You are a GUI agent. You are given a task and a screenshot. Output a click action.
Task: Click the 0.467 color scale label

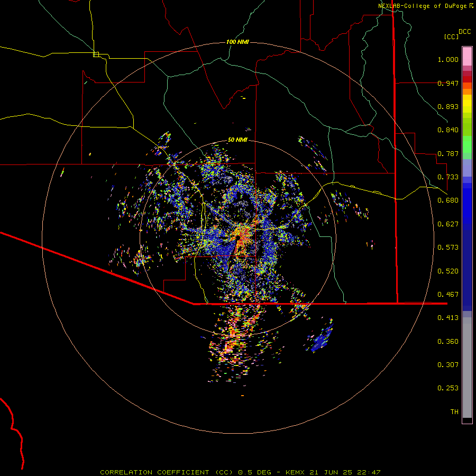[448, 295]
